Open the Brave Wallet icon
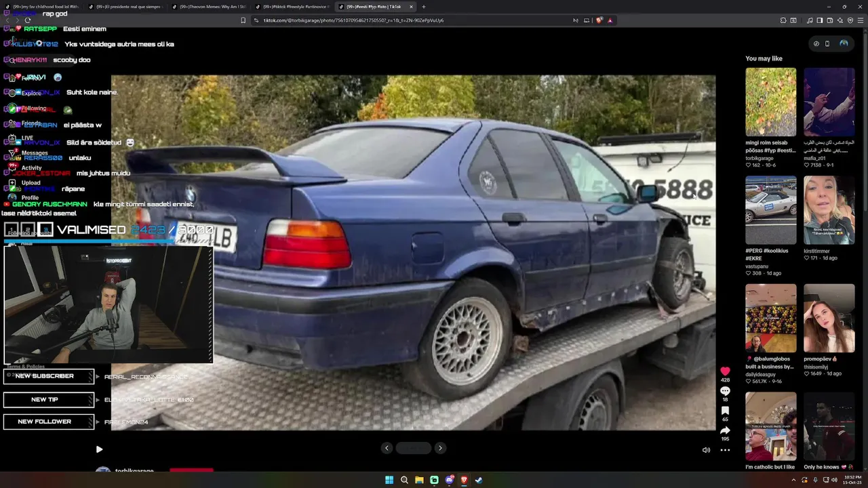Screen dimensions: 868x488 coord(830,20)
